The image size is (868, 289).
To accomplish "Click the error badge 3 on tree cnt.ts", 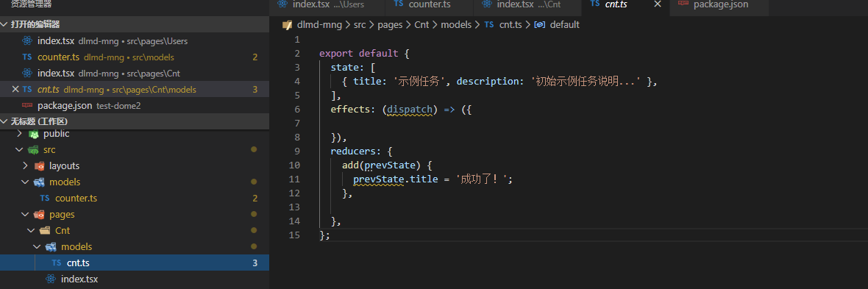I will [255, 263].
